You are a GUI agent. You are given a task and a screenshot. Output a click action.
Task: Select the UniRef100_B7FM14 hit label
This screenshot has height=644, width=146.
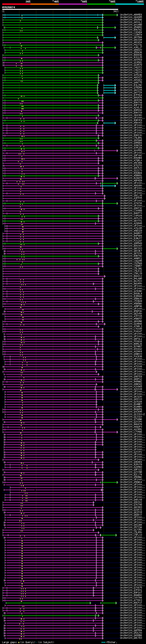(x=131, y=95)
